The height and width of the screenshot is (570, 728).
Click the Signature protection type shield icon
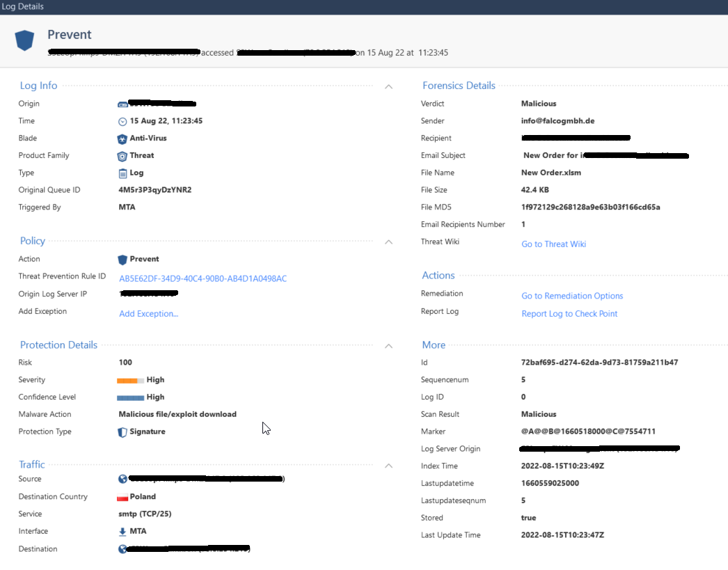tap(122, 432)
